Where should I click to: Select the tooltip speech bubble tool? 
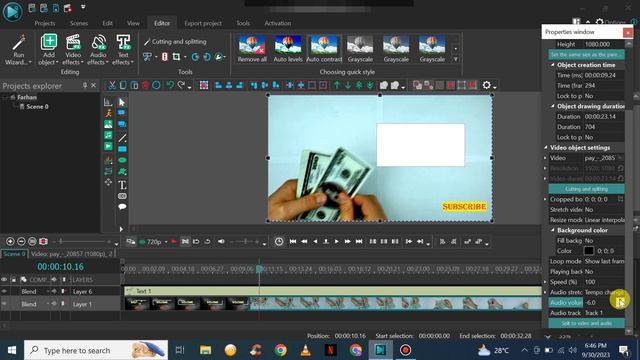coord(122,207)
